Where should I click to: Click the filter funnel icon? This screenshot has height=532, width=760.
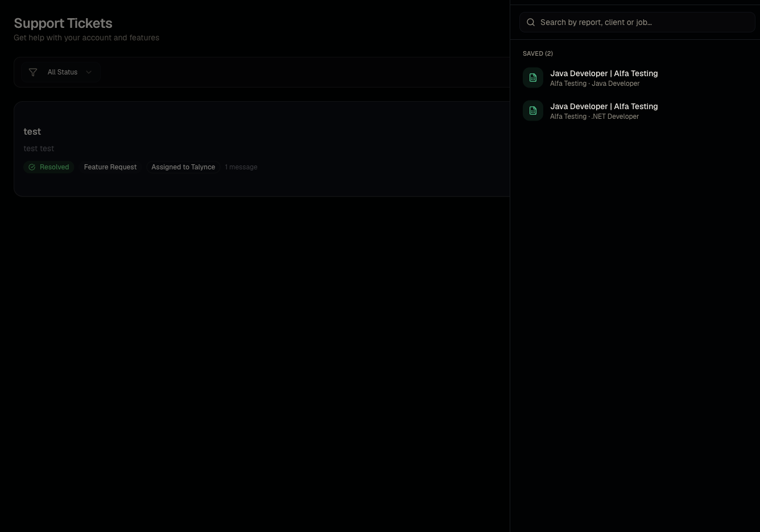[33, 72]
